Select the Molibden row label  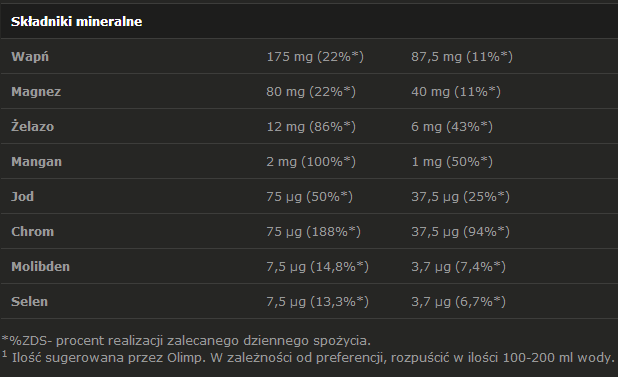40,267
